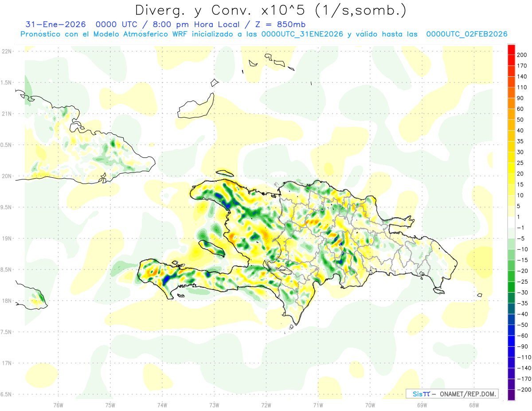Click the '-50' color scale label

click(x=522, y=325)
